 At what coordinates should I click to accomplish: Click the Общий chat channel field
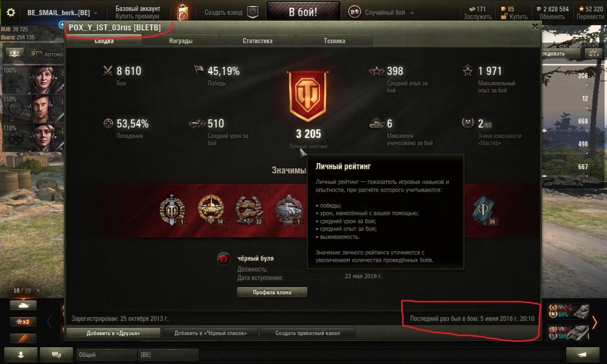[106, 355]
